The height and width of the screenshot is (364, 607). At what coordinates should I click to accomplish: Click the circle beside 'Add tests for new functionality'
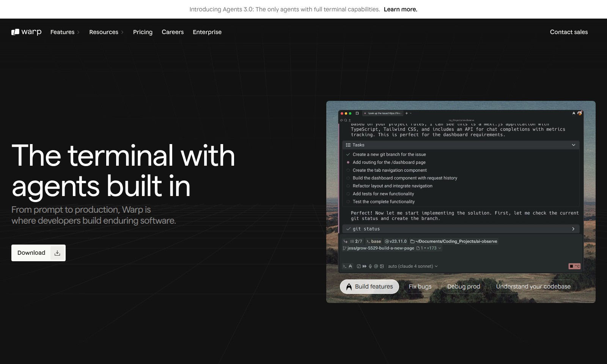(x=348, y=194)
